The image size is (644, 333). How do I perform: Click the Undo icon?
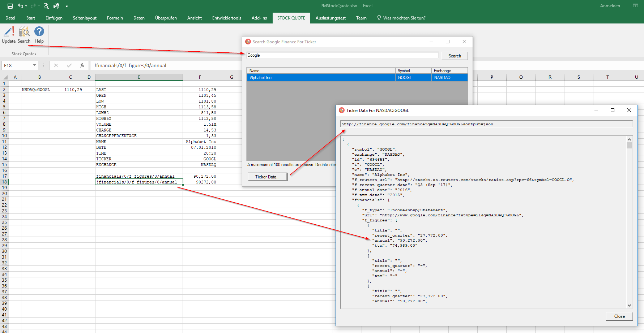pos(21,6)
